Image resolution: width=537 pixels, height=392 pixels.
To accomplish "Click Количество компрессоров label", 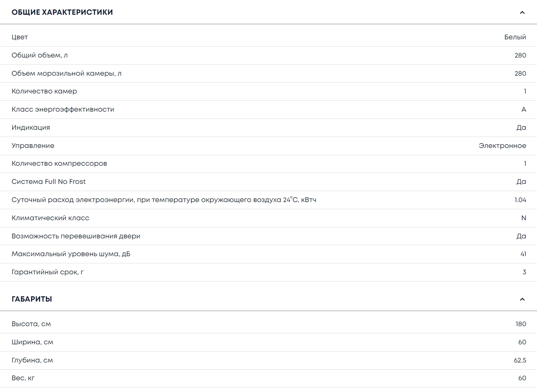I will point(59,163).
